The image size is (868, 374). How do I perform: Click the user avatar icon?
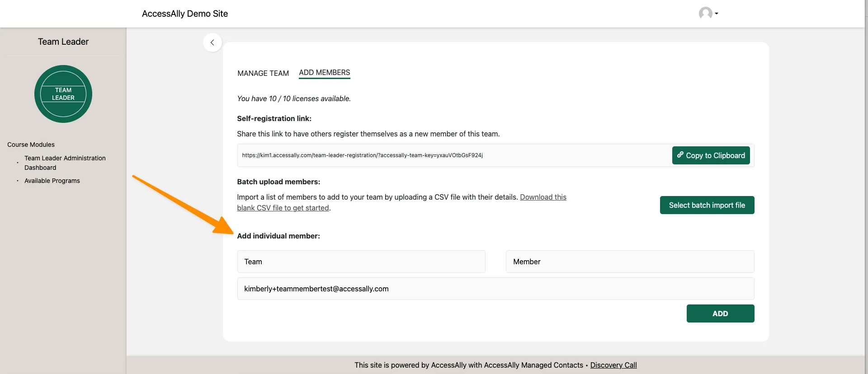[x=705, y=13]
